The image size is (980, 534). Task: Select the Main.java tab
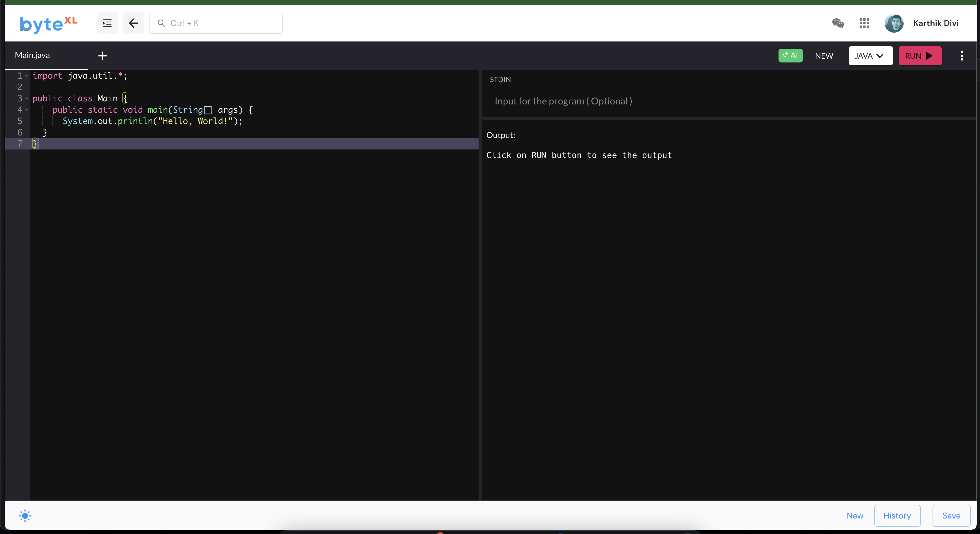click(33, 55)
